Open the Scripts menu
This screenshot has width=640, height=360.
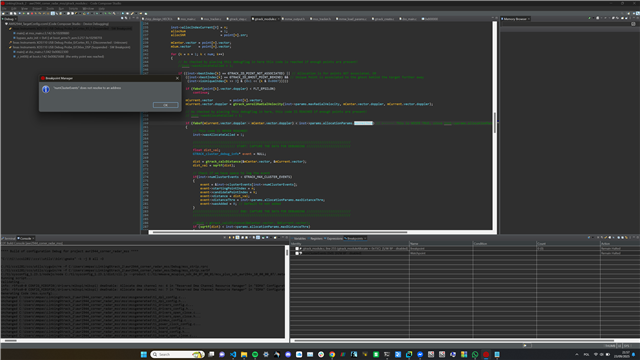[x=73, y=8]
